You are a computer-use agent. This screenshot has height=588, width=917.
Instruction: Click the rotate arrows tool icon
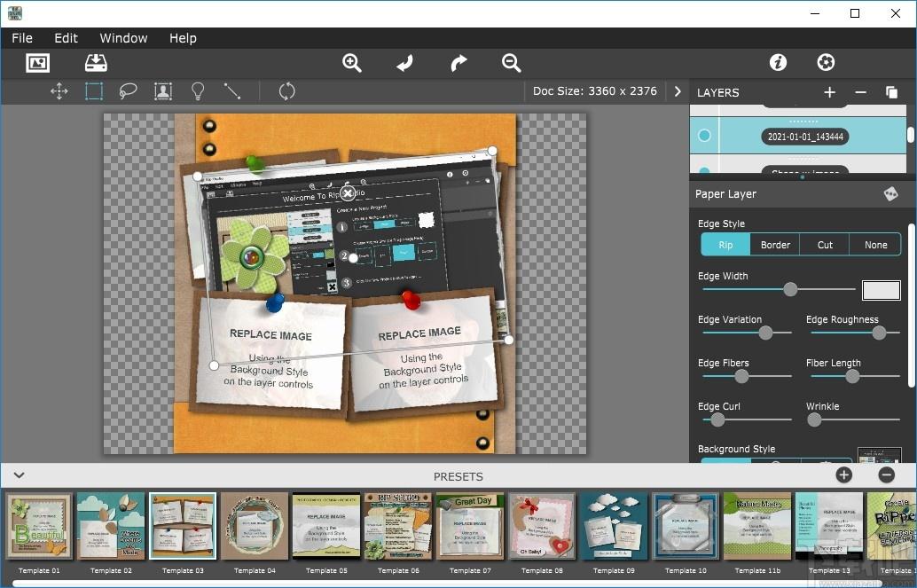point(287,91)
